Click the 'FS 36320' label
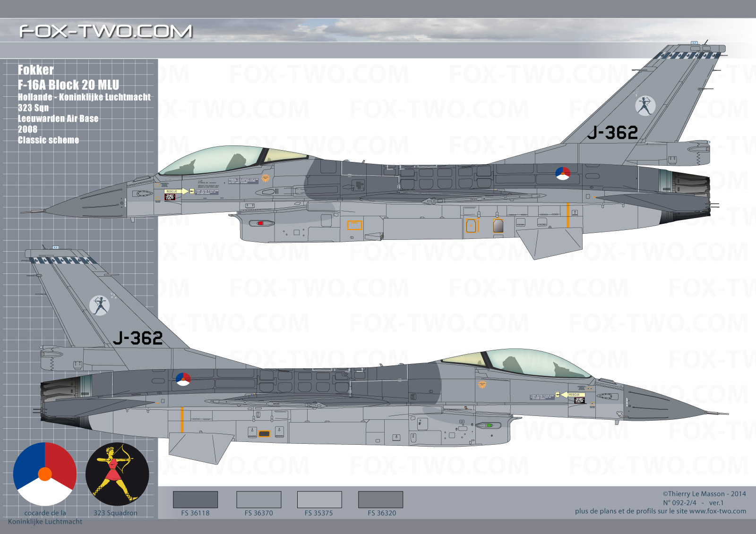The width and height of the screenshot is (756, 534). click(382, 513)
